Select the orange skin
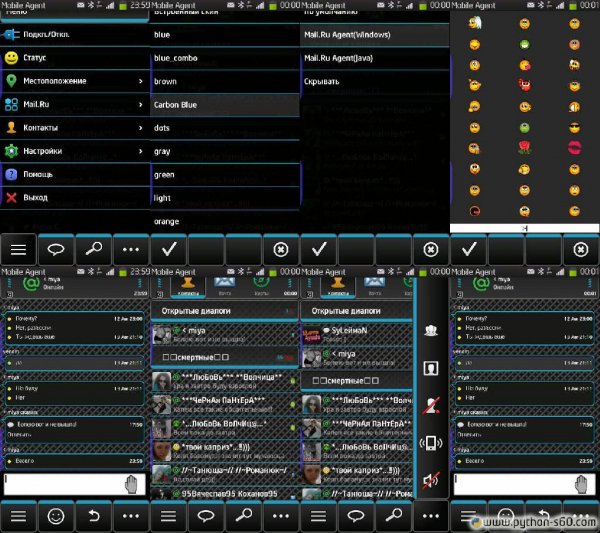Image resolution: width=600 pixels, height=533 pixels. pos(225,222)
